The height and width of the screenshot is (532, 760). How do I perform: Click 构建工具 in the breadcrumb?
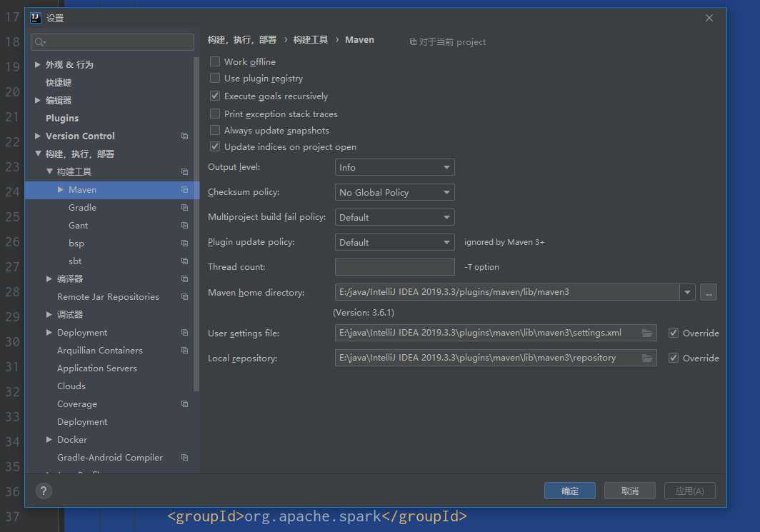[311, 40]
